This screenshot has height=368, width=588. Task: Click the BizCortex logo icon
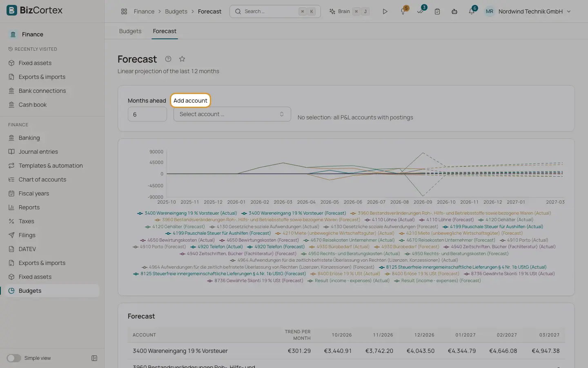[11, 10]
